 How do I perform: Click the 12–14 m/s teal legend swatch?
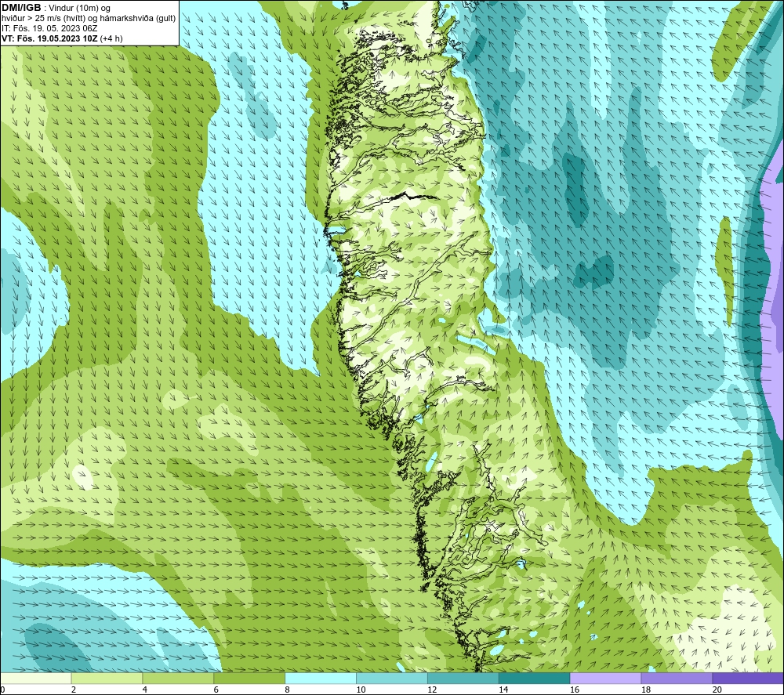(463, 678)
